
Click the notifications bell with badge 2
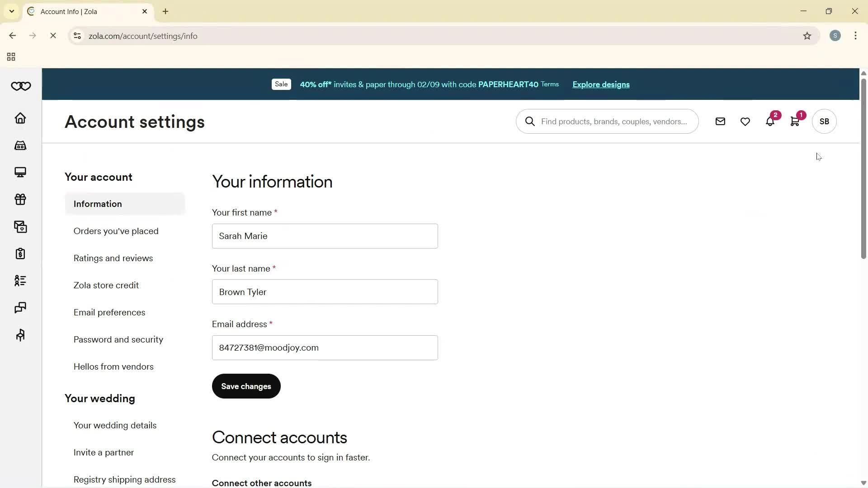tap(770, 121)
